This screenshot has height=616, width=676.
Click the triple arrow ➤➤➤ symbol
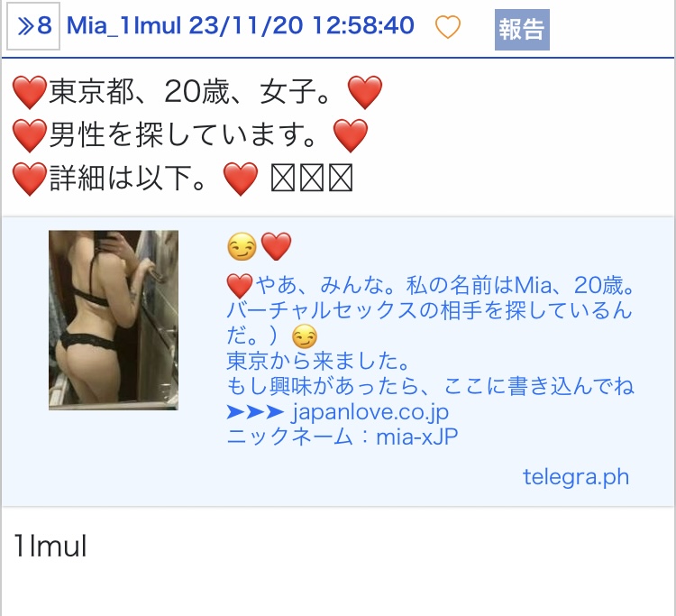tap(255, 412)
